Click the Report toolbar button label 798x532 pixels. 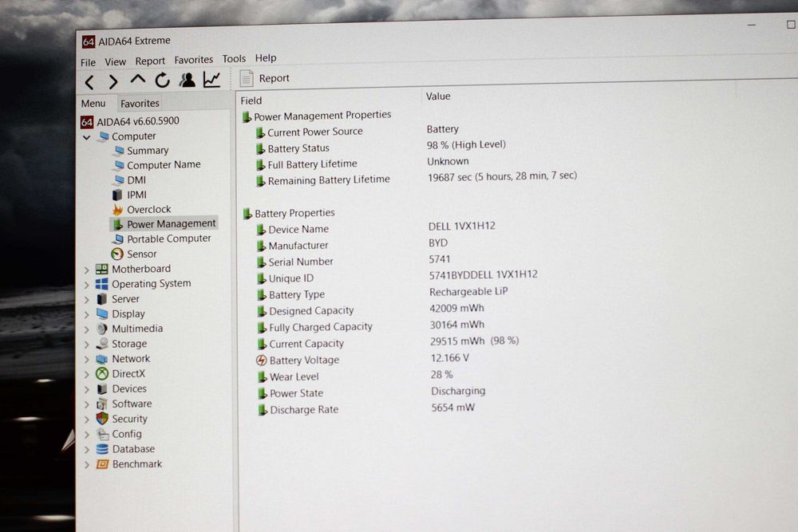(275, 78)
